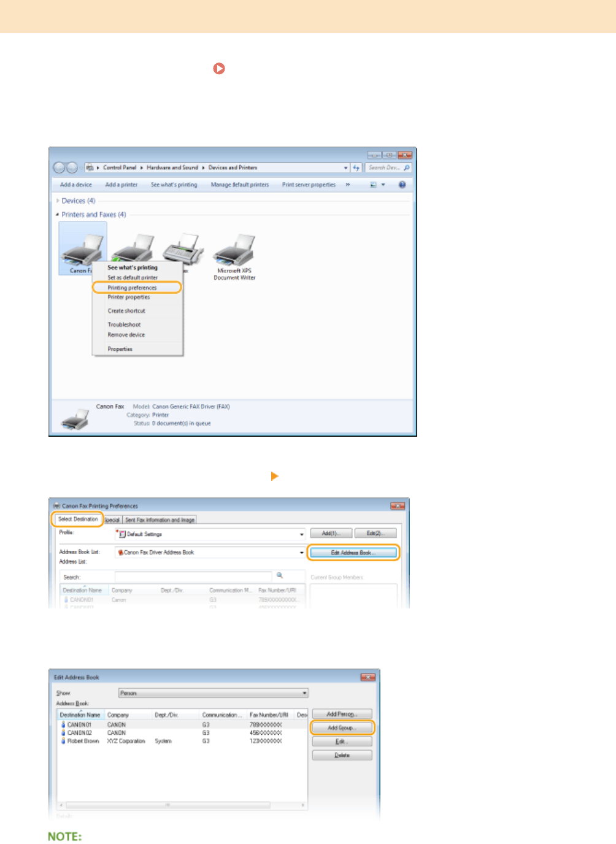Image resolution: width=616 pixels, height=844 pixels.
Task: Select the fax machine device icon
Action: click(x=183, y=248)
